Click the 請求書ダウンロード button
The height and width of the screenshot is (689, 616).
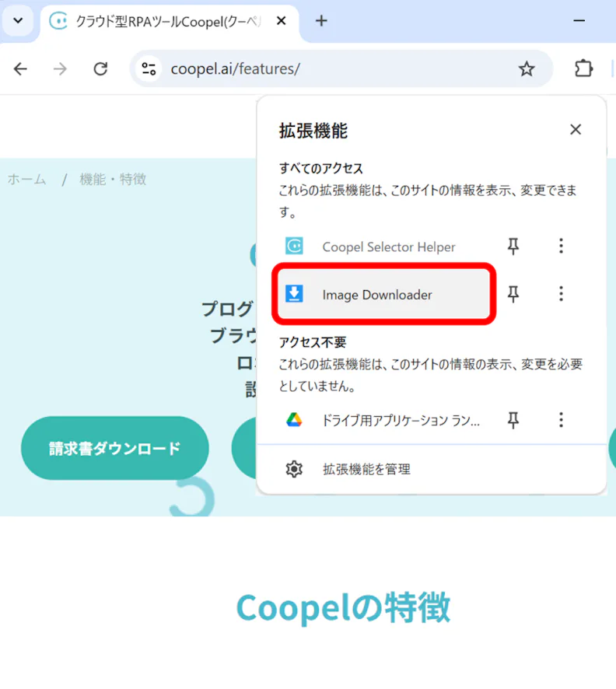tap(114, 448)
